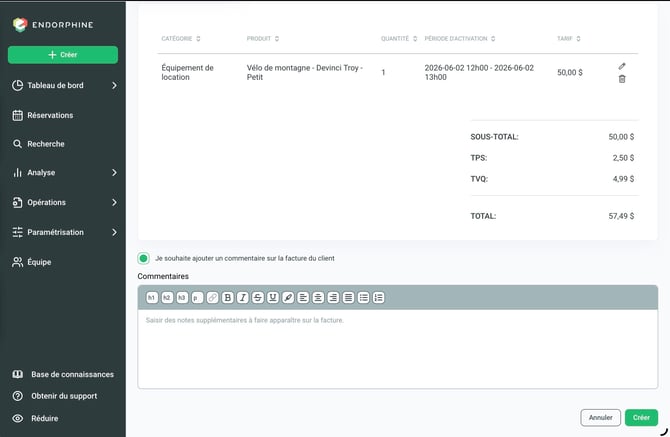Apply bold formatting in comments editor
The image size is (670, 437).
[x=228, y=297]
